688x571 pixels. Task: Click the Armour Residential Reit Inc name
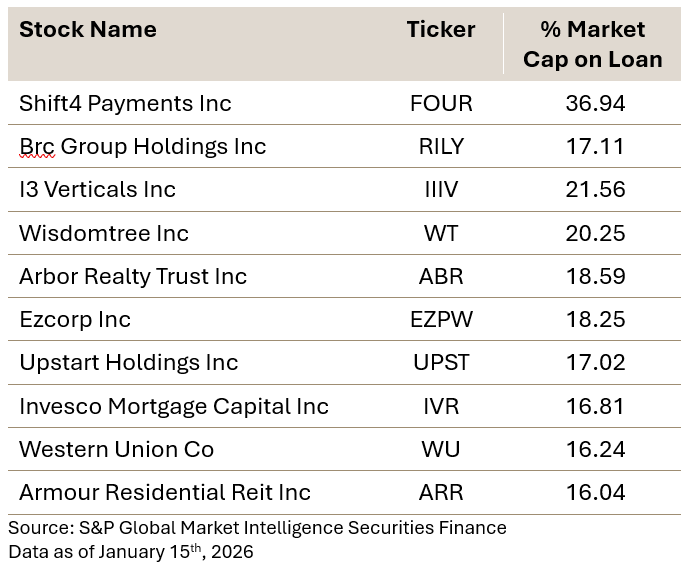point(165,493)
